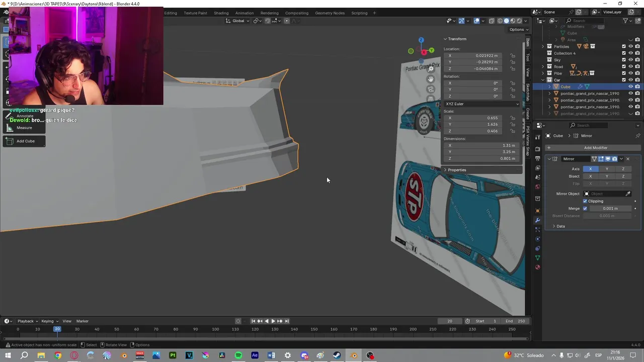644x362 pixels.
Task: Click the pan view hand icon
Action: point(431,79)
